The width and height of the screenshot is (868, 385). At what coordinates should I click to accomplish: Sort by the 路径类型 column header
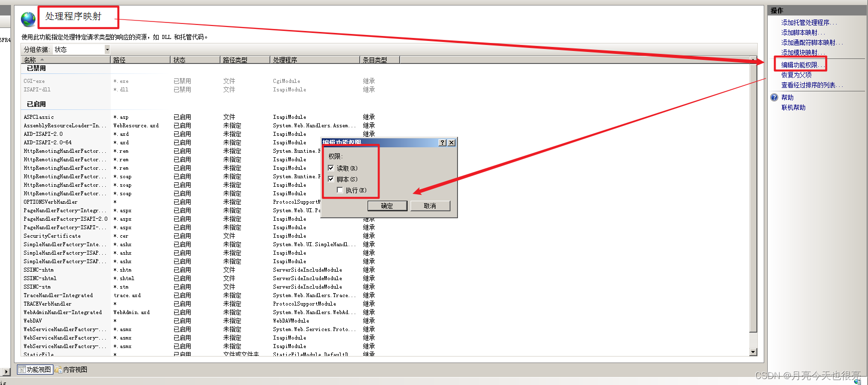[x=245, y=60]
